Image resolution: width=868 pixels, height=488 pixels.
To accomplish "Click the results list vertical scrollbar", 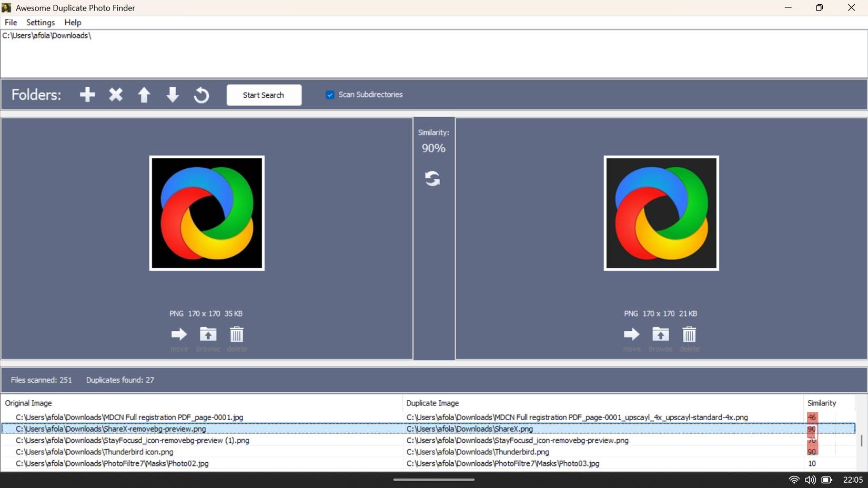I will (861, 441).
